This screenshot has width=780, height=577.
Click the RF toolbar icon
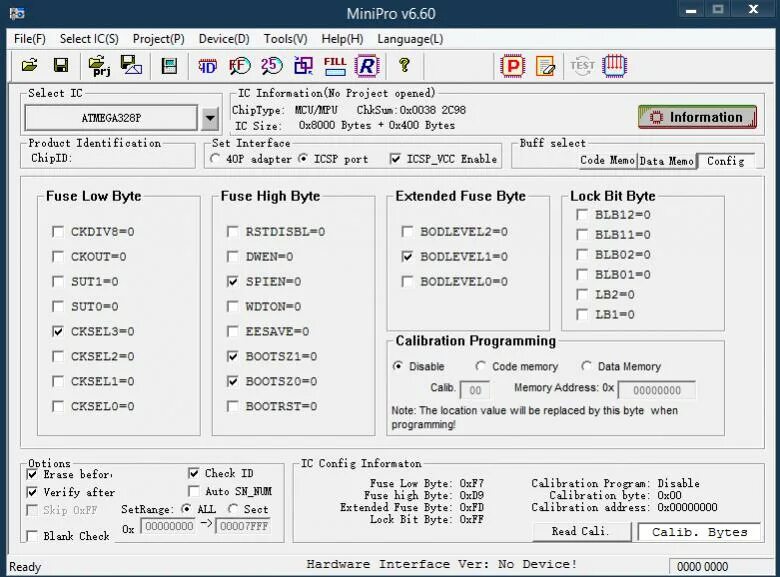[239, 66]
